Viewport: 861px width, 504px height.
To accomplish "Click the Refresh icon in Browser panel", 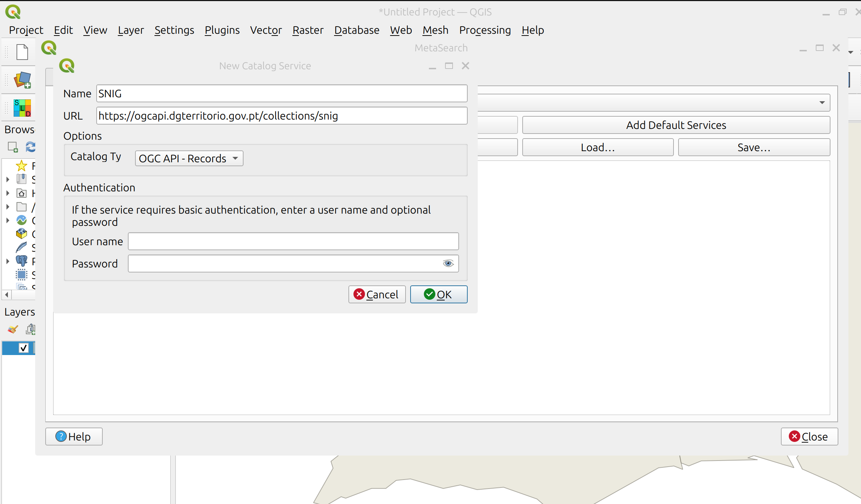I will [x=31, y=147].
